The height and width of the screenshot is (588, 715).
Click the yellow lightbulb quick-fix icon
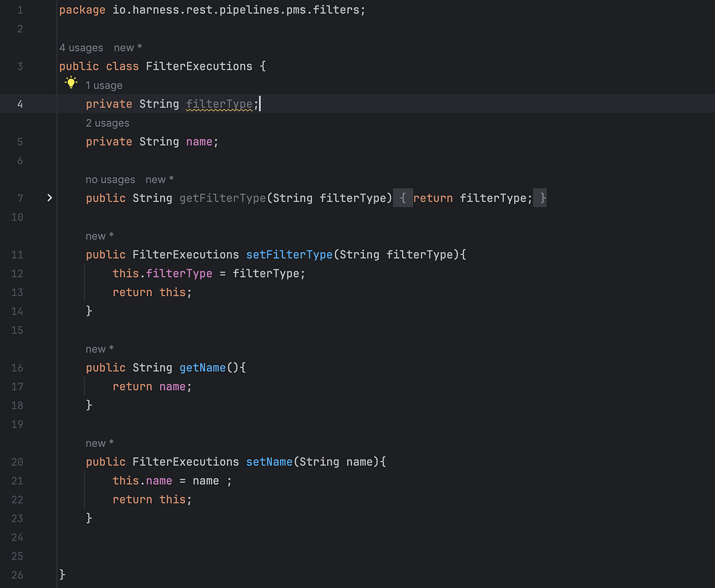[x=71, y=83]
